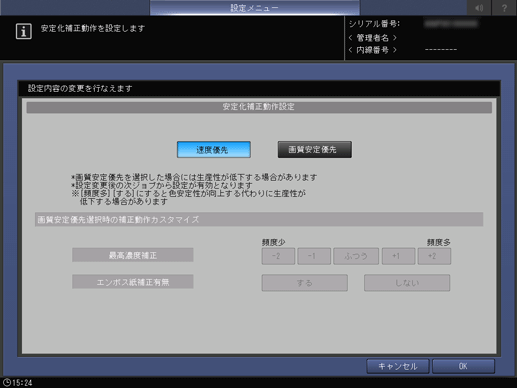Viewport: 517px width, 388px height.
Task: Click the clock icon beside 15:24
Action: pyautogui.click(x=7, y=382)
